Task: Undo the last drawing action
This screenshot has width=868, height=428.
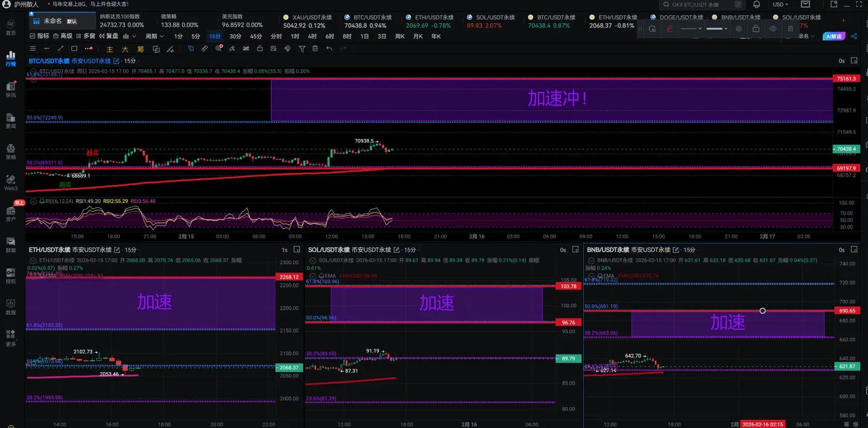Action: click(x=329, y=49)
